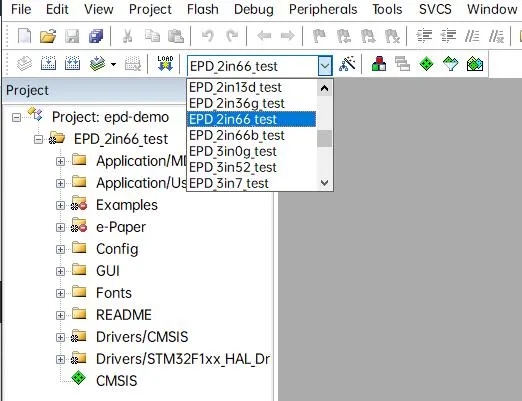
Task: Select EPD_2in13d_test from target list
Action: coord(251,87)
